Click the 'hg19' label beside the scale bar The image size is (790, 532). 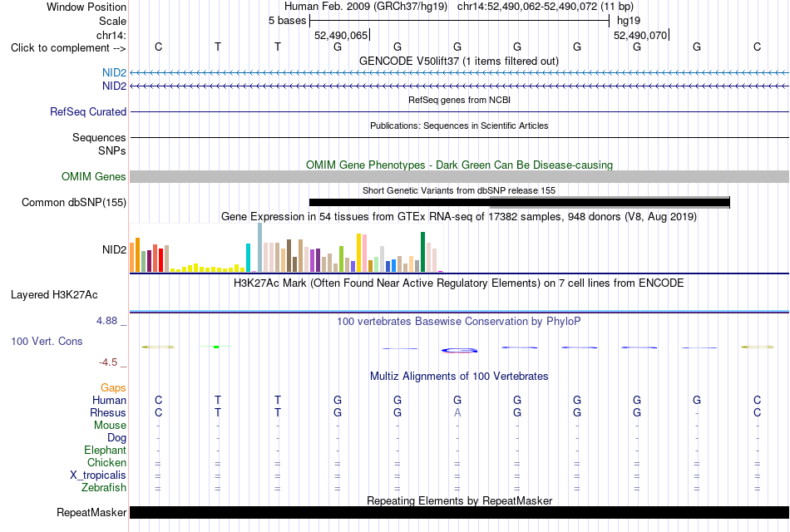point(629,21)
